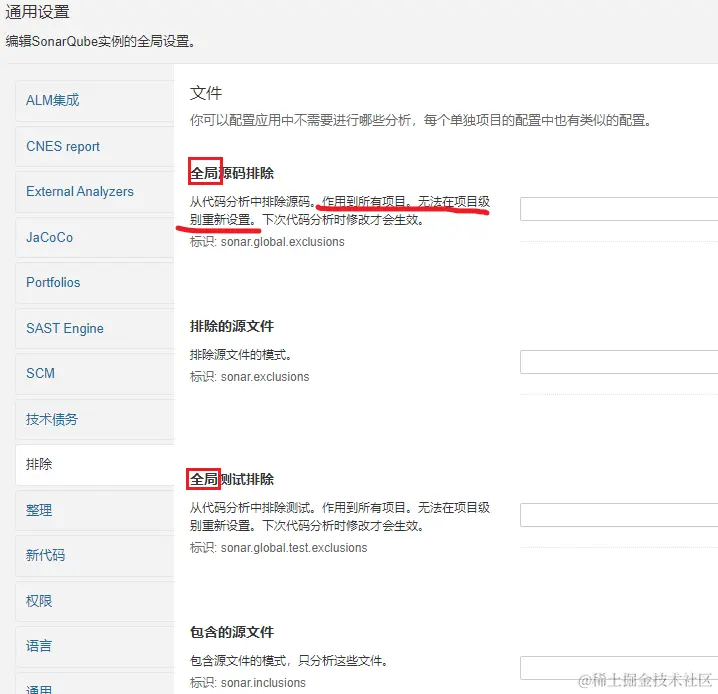Viewport: 718px width, 694px height.
Task: Select the CNES report category
Action: point(95,146)
